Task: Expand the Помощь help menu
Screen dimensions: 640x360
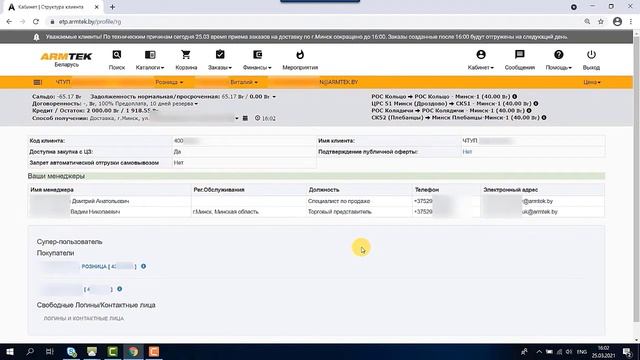Action: 559,60
